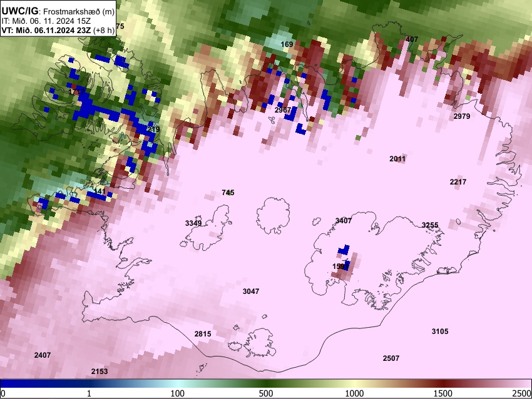Click the IT initialization time line
532x399 pixels.
(46, 21)
